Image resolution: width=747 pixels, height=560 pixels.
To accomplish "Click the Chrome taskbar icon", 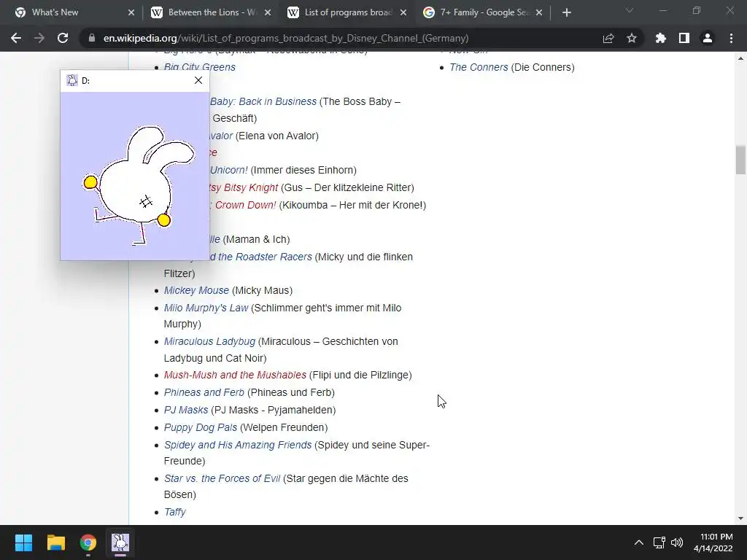I will pyautogui.click(x=88, y=542).
